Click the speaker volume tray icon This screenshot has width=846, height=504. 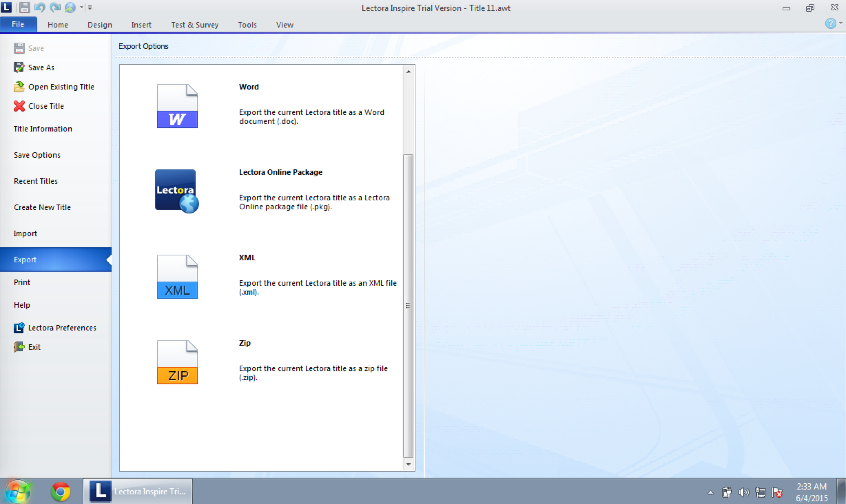pyautogui.click(x=743, y=493)
